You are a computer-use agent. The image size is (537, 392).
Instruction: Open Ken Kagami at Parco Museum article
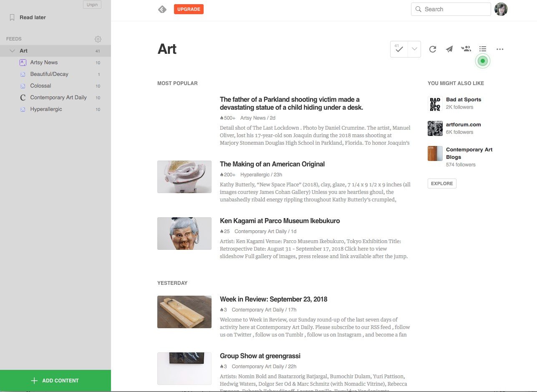(280, 221)
